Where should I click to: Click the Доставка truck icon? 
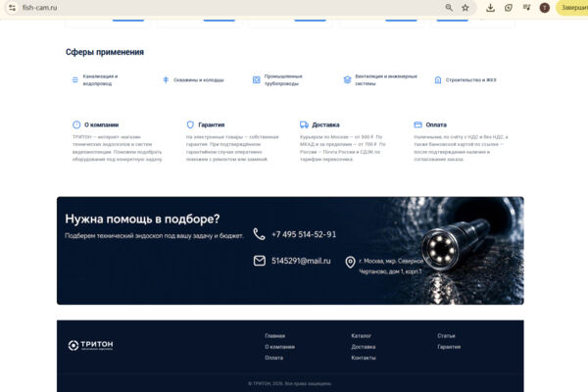coord(304,124)
